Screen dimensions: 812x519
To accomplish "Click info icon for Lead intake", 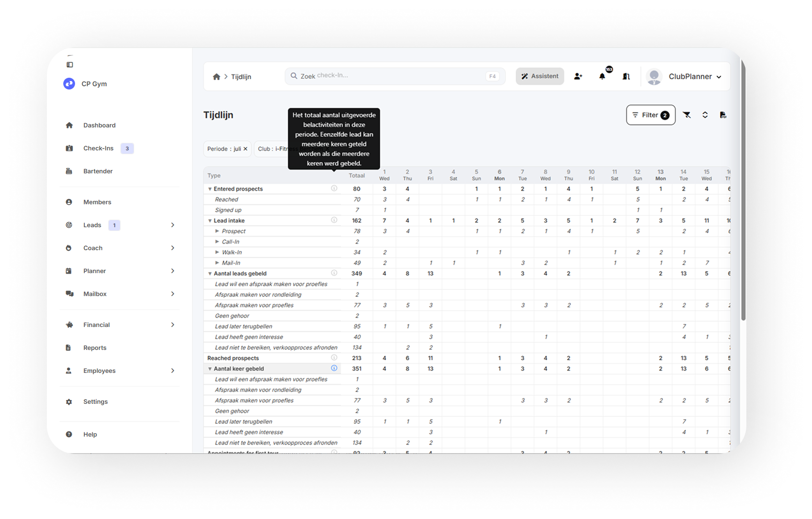I will click(334, 220).
